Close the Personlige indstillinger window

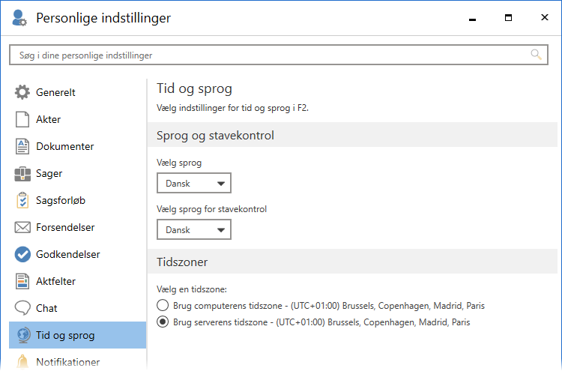[544, 18]
